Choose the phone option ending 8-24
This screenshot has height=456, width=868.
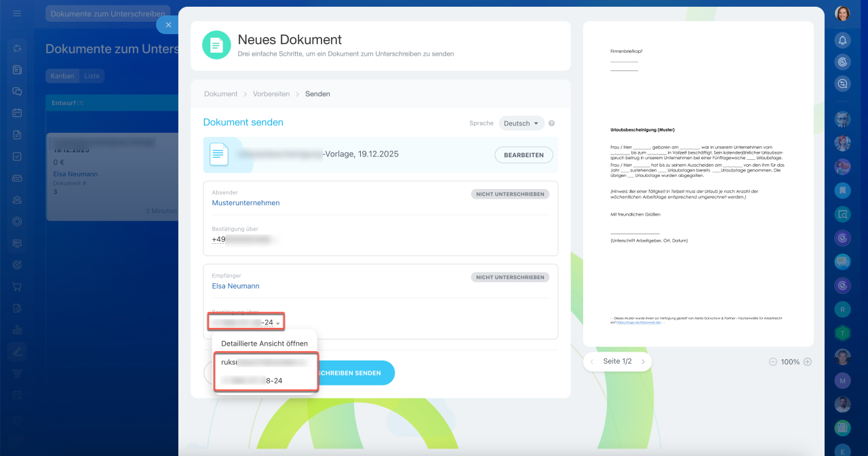[265, 381]
